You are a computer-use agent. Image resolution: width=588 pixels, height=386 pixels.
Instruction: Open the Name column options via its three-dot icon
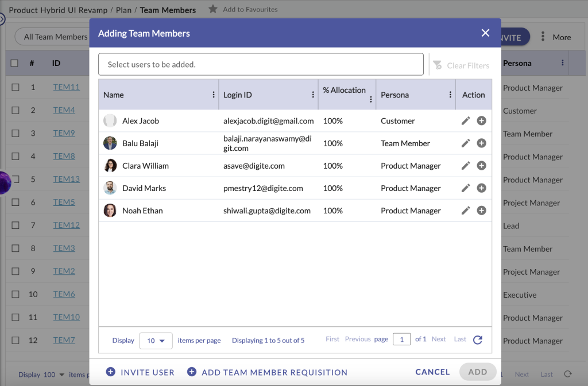[214, 94]
